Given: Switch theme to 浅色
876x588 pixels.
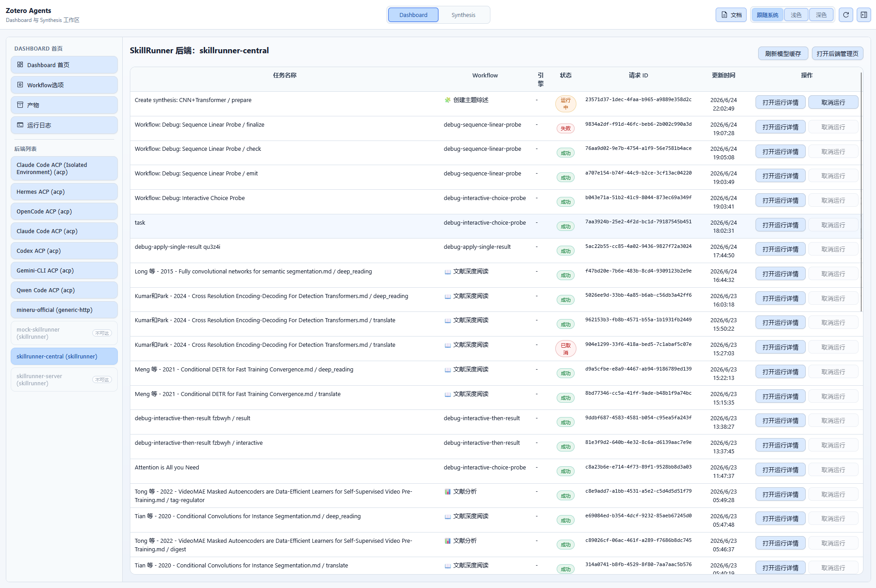Looking at the screenshot, I should [796, 15].
